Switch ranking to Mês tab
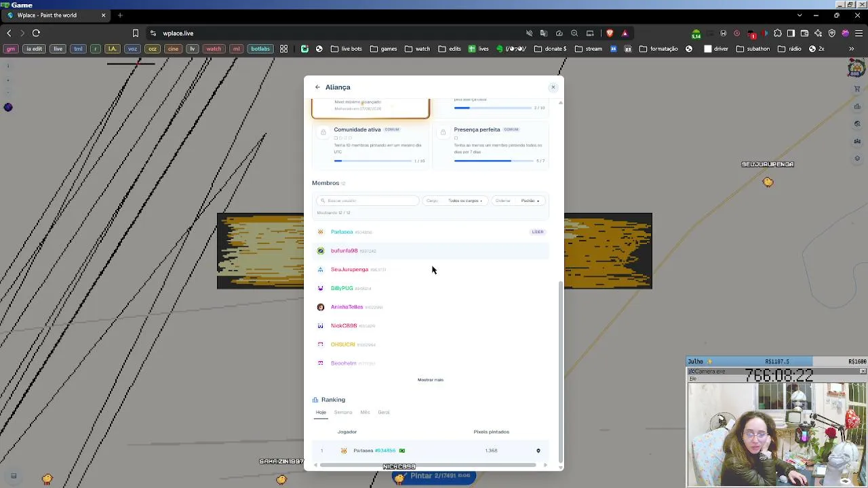868x488 pixels. 365,412
